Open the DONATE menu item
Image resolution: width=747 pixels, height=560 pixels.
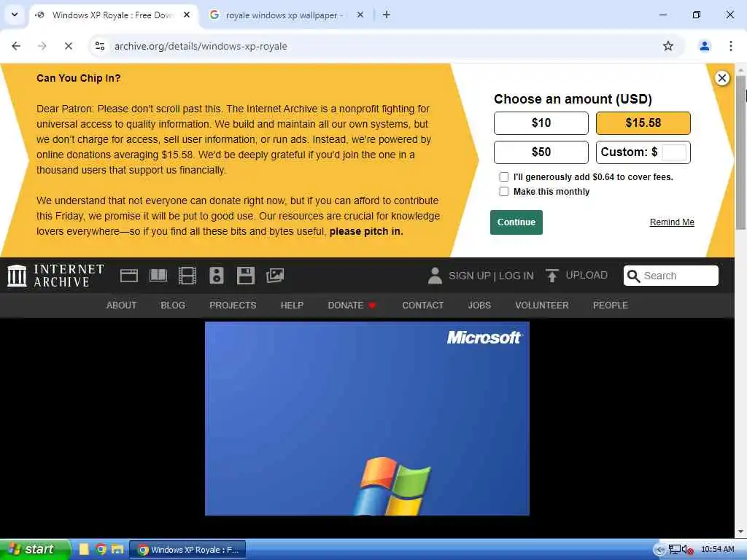click(352, 306)
